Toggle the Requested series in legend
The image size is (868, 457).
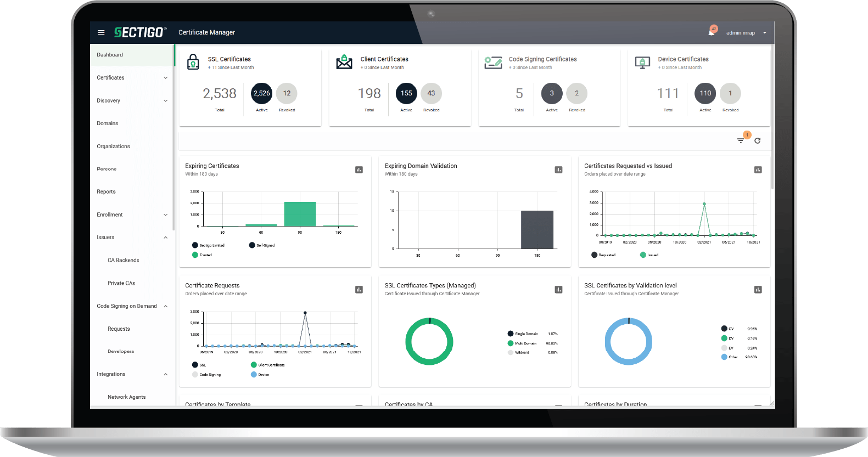603,255
